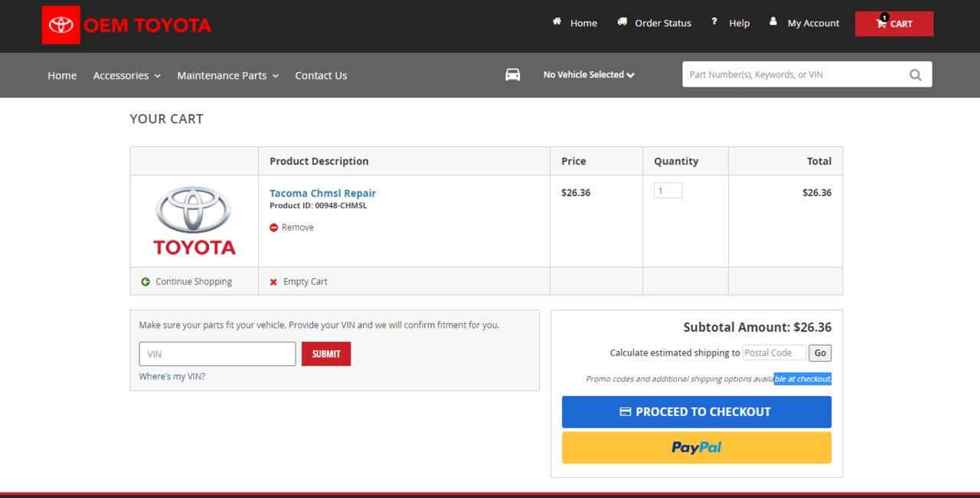Click the red minus Remove icon
Viewport: 980px width, 498px height.
click(274, 228)
